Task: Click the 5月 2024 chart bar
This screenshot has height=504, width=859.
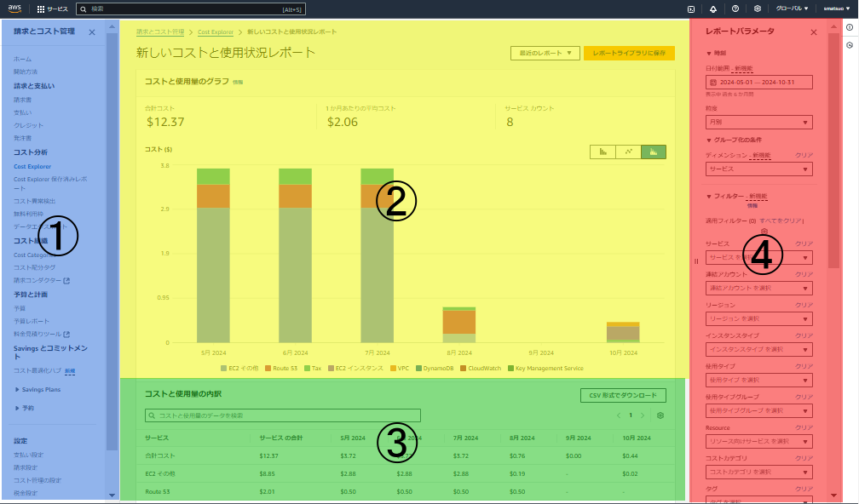Action: (x=213, y=255)
